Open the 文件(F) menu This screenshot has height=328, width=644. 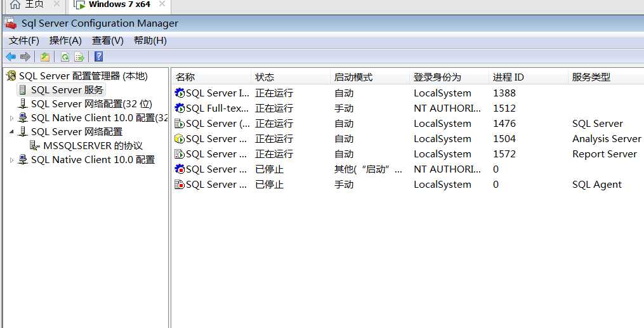pos(24,41)
